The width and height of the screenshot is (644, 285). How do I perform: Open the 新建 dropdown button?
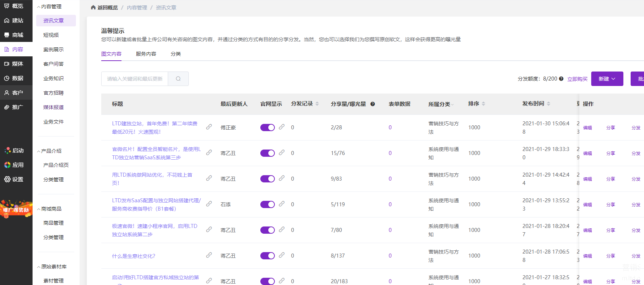(x=607, y=79)
